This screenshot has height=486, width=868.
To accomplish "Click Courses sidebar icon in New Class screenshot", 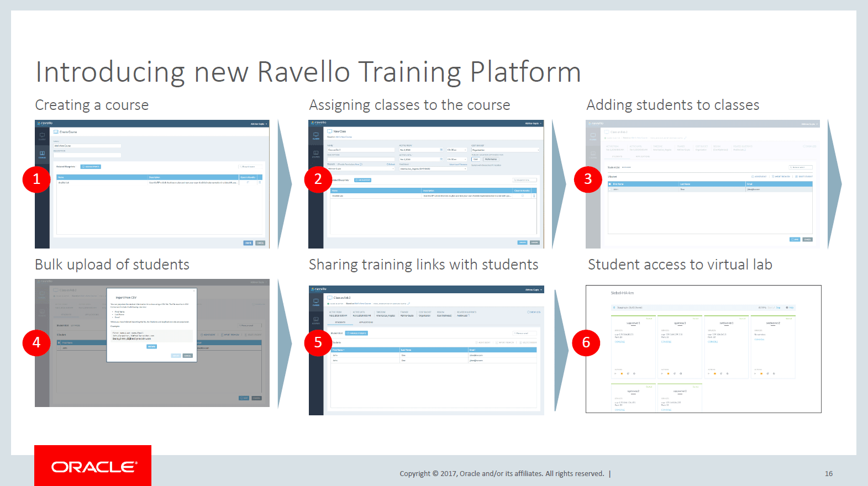I will coord(316,154).
